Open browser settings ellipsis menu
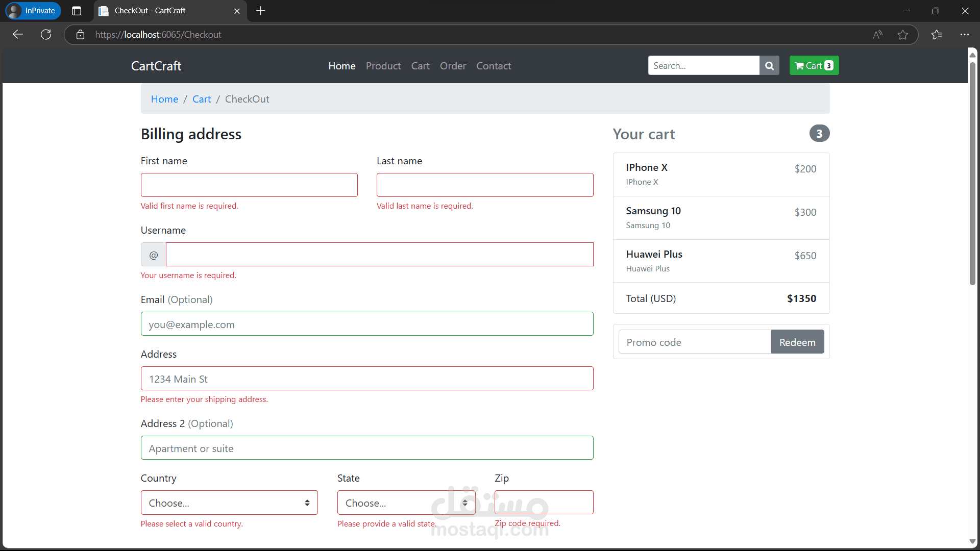 (x=964, y=35)
